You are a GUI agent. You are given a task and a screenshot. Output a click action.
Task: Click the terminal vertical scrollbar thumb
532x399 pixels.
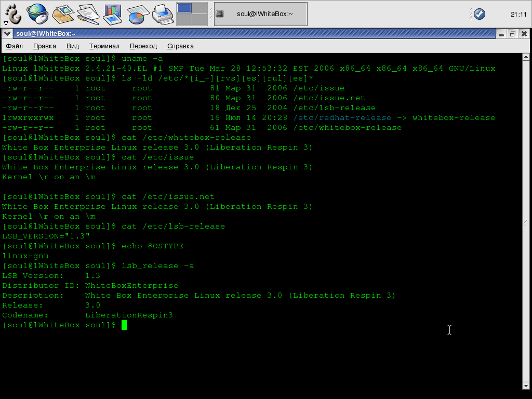click(x=526, y=221)
